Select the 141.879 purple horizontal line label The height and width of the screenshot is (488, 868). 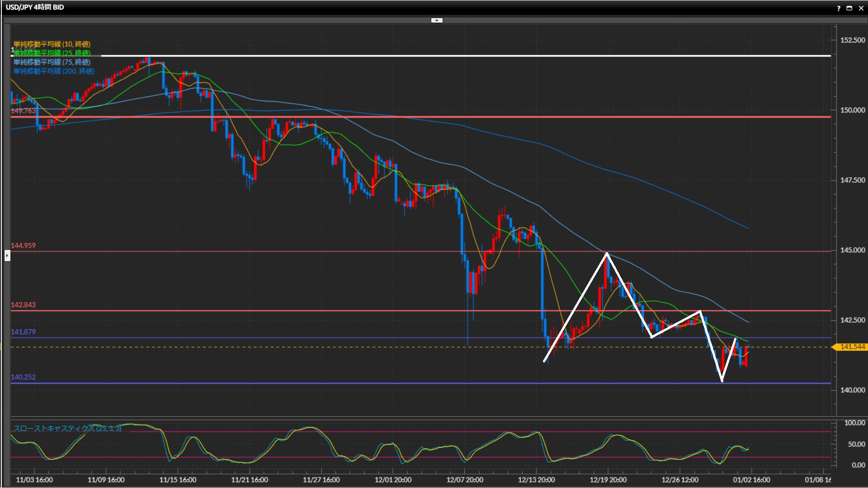point(23,332)
